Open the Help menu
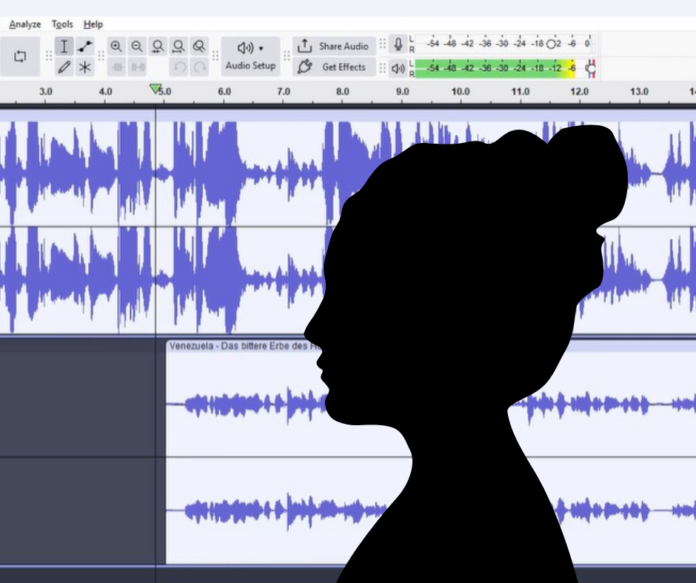The width and height of the screenshot is (696, 583). tap(93, 24)
